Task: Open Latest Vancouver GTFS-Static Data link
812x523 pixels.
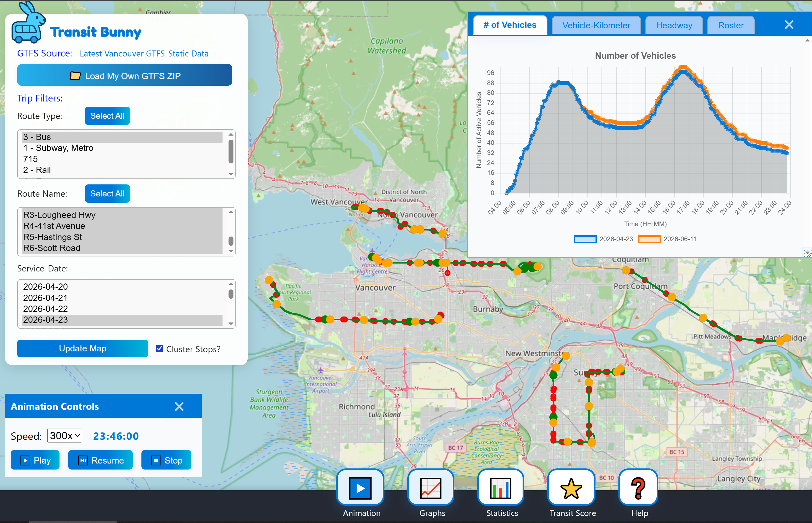Action: click(144, 54)
